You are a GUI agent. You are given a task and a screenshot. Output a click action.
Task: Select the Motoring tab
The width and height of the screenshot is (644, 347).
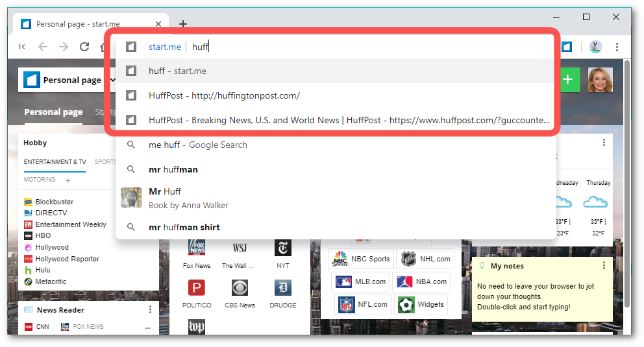point(40,180)
